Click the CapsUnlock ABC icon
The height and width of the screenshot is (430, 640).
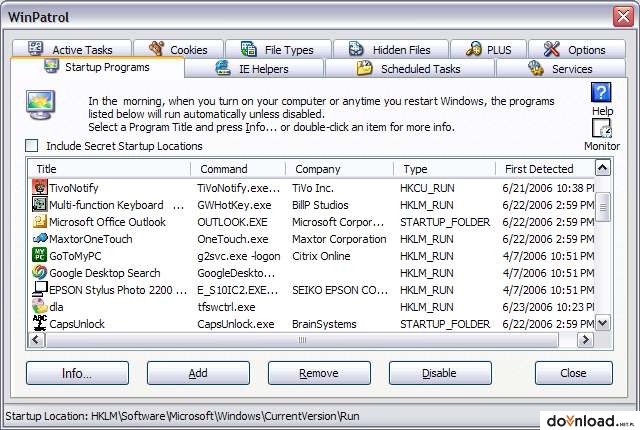click(x=40, y=323)
